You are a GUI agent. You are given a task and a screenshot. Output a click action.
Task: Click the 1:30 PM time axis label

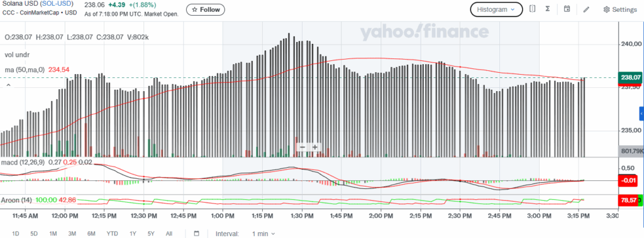(303, 215)
